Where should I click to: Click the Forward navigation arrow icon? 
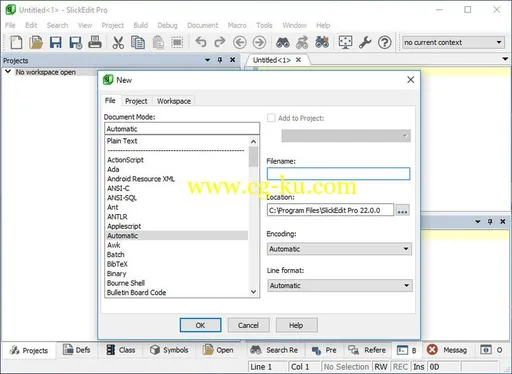pos(259,42)
